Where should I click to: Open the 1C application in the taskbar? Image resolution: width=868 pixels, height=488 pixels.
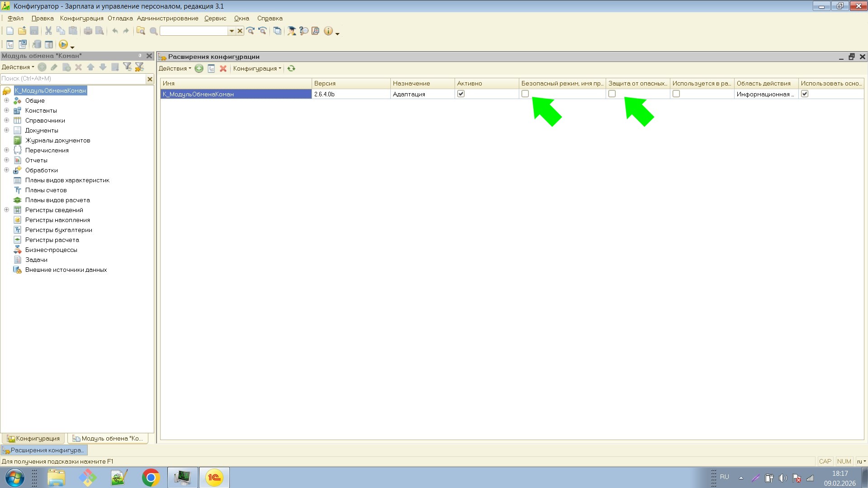coord(214,478)
